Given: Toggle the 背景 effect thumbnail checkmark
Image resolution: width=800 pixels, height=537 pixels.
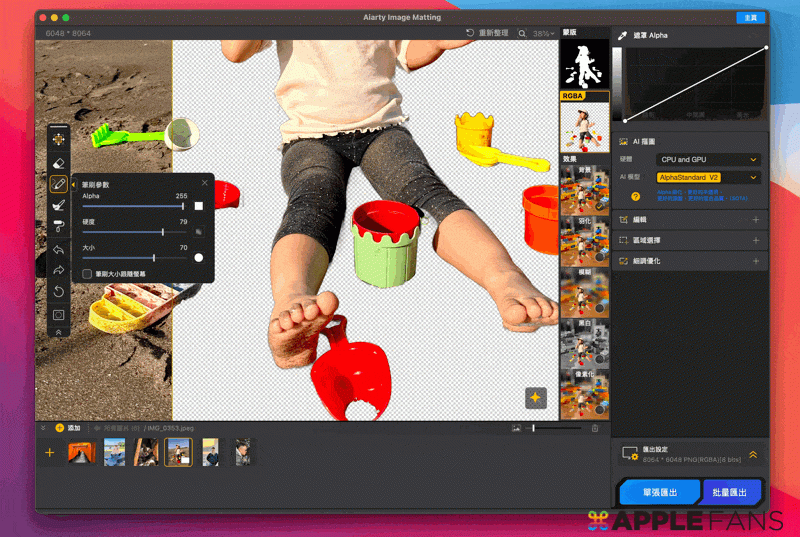Looking at the screenshot, I should 600,204.
